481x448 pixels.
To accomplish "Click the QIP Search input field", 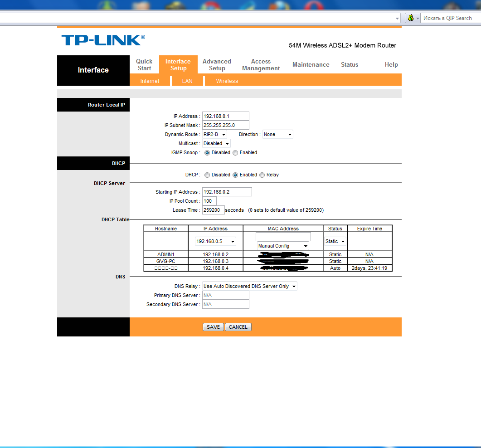I will click(x=450, y=18).
